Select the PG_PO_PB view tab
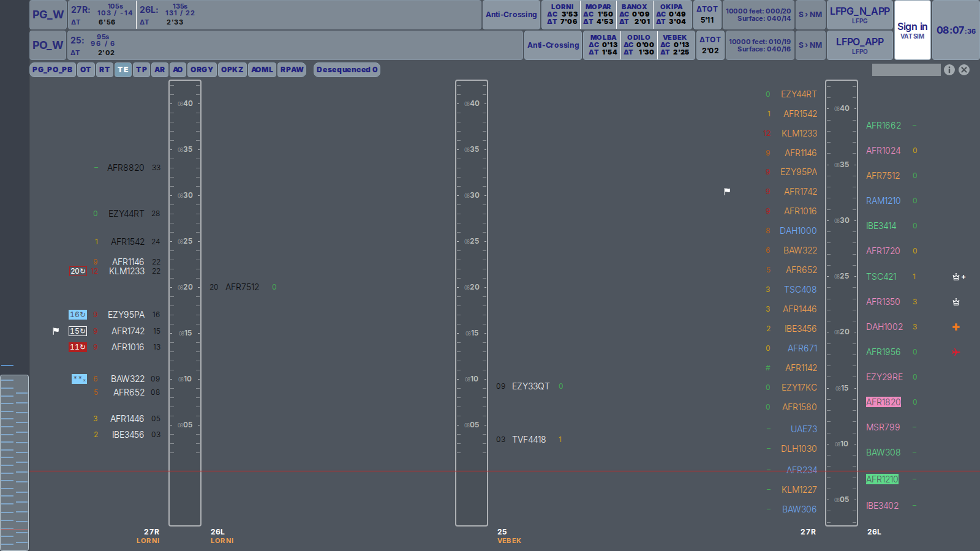Screen dimensions: 980x551 pos(53,70)
